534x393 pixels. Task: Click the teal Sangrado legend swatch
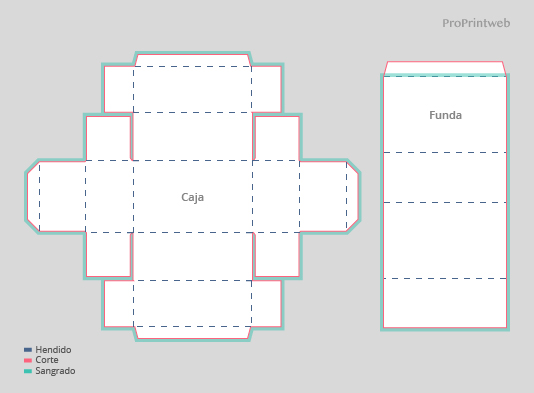(x=28, y=371)
